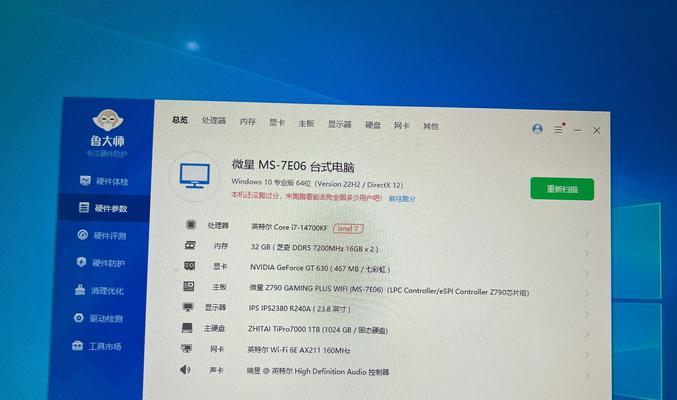Switch to the 总览 tab

click(180, 120)
